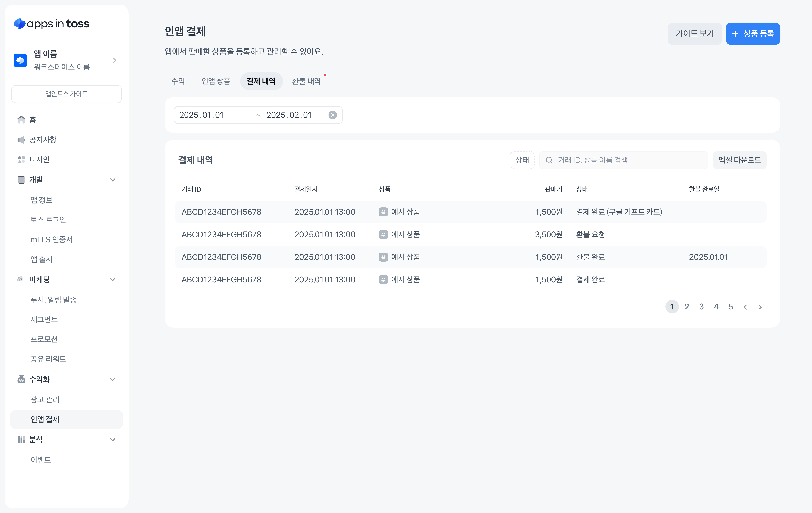This screenshot has height=513, width=812.
Task: Click the 디자인 shapes icon
Action: [21, 159]
